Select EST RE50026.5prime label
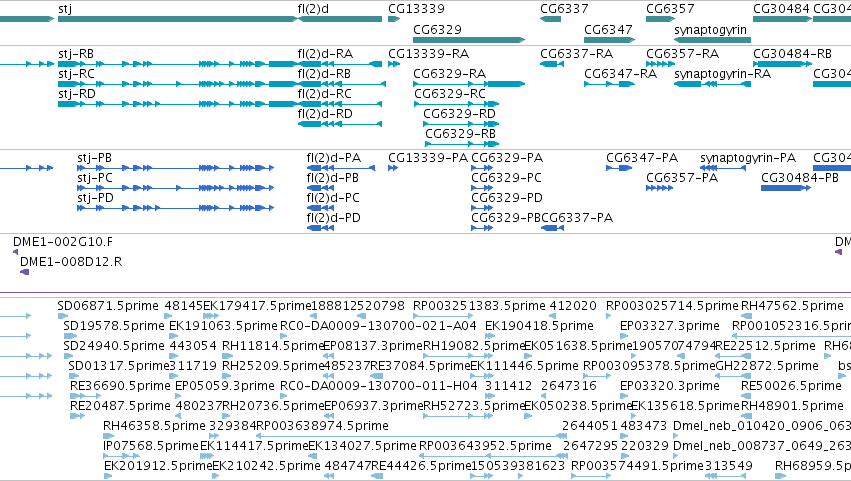The image size is (851, 481). point(791,387)
